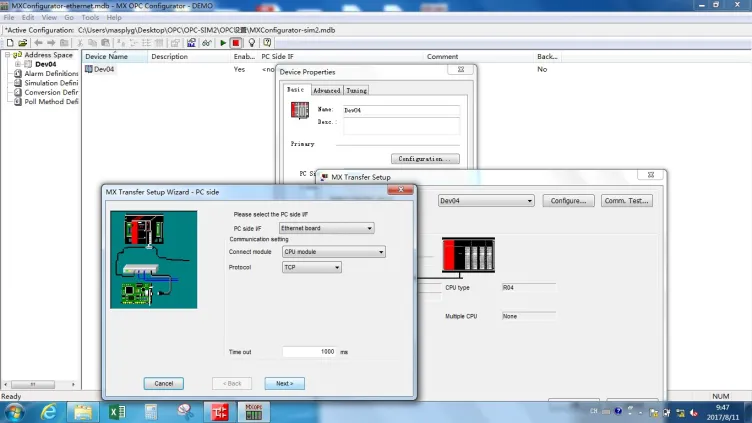
Task: Open Internet Explorer from the taskbar
Action: point(48,412)
